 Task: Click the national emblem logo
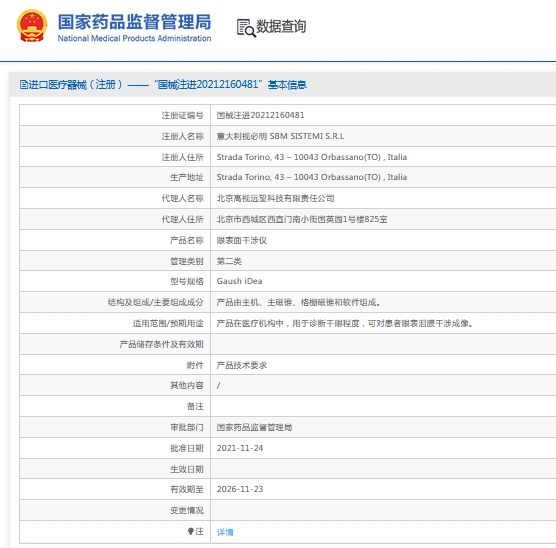(32, 26)
